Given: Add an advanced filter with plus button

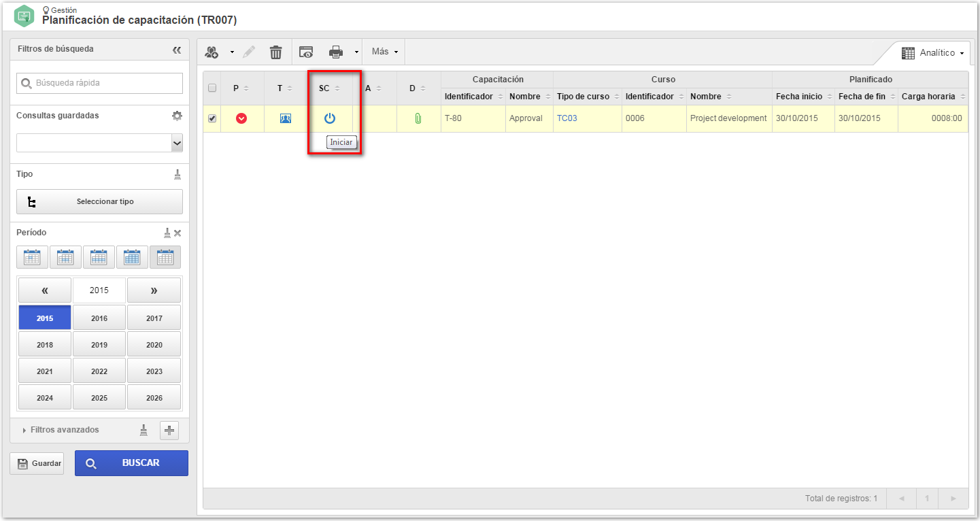Looking at the screenshot, I should [x=169, y=431].
